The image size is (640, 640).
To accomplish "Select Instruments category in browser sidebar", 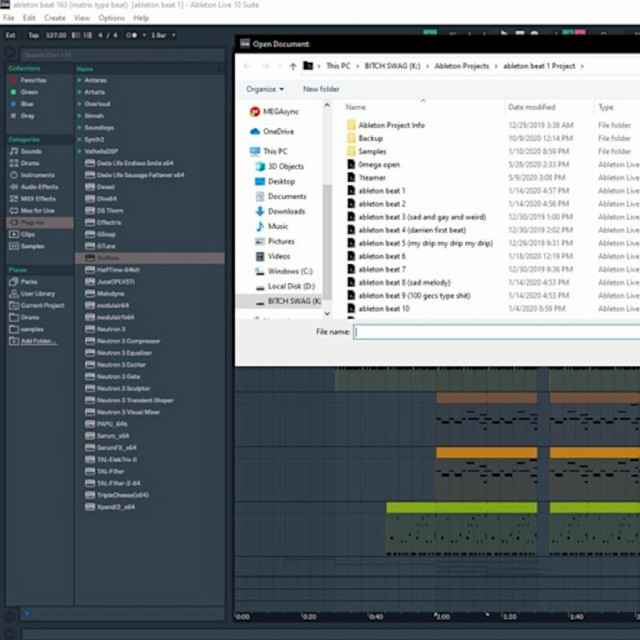I will (37, 175).
